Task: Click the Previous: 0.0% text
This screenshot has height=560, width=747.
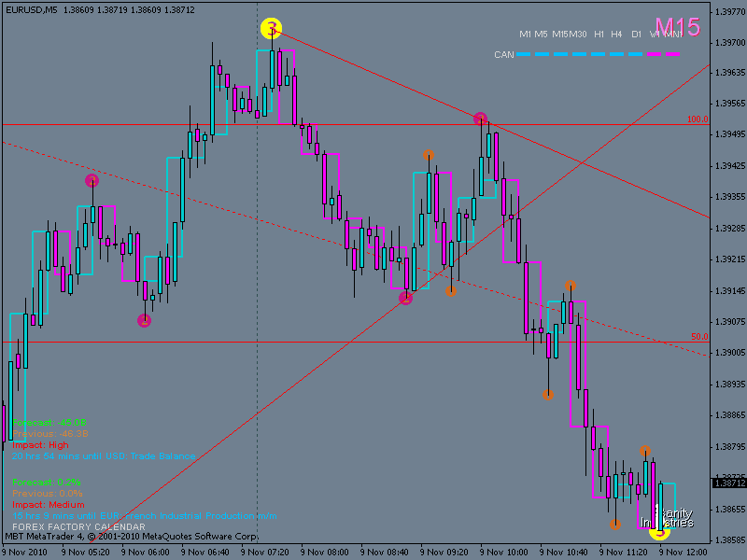Action: click(x=48, y=494)
